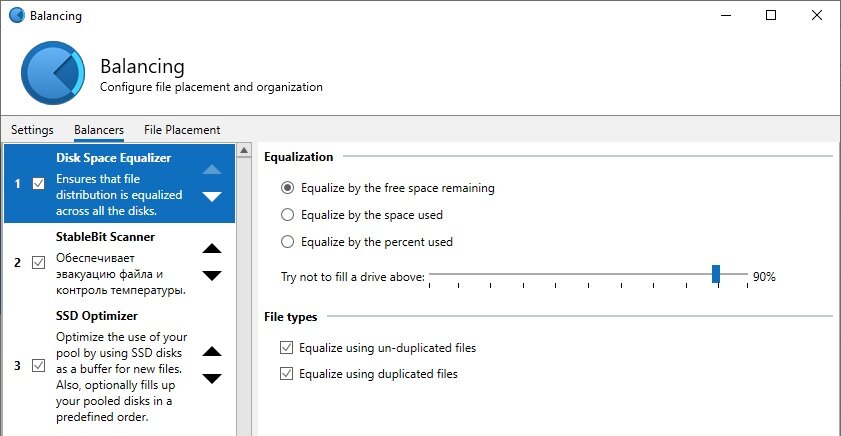Switch to the Balancers tab

pos(99,130)
